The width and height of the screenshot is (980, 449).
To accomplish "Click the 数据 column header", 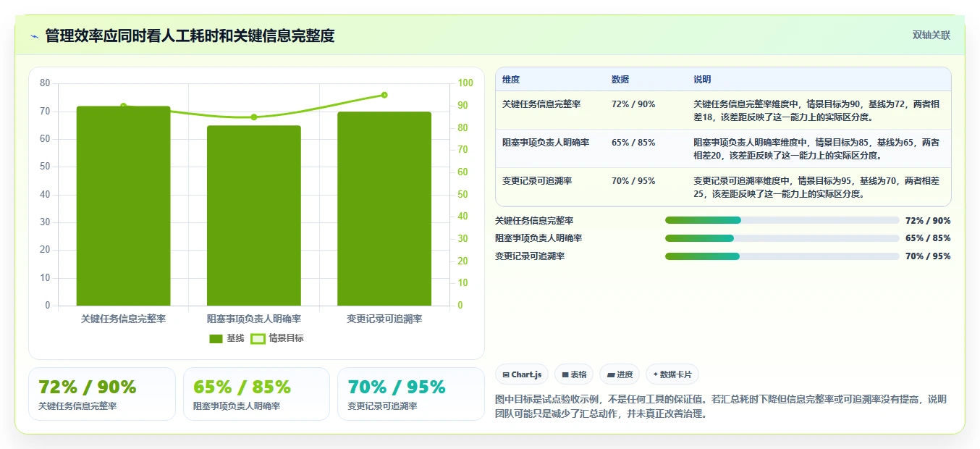I will pyautogui.click(x=620, y=80).
